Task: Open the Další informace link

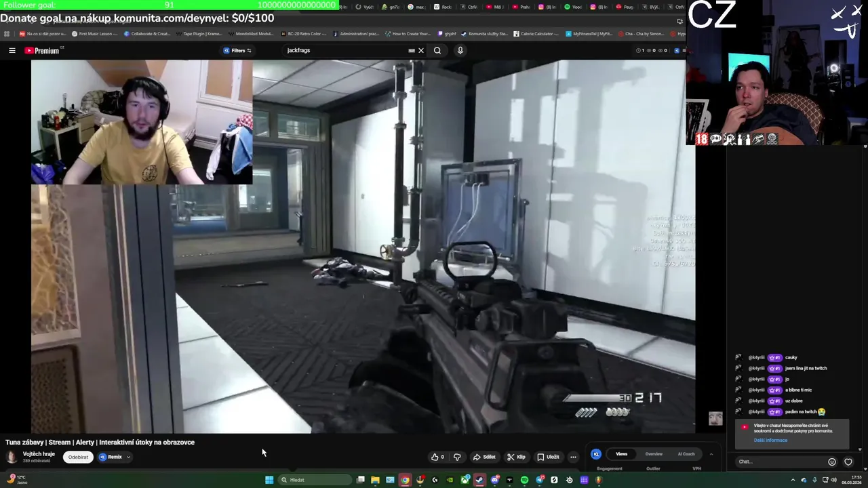Action: point(770,440)
